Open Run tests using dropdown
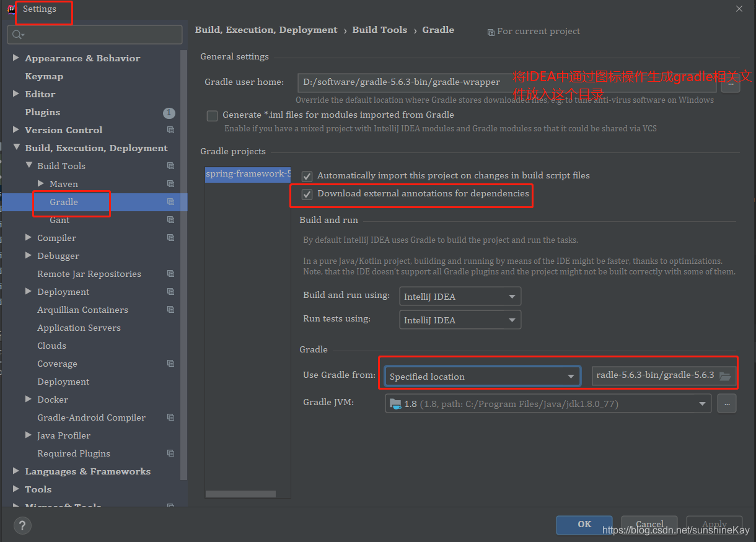Viewport: 756px width, 542px height. click(460, 320)
